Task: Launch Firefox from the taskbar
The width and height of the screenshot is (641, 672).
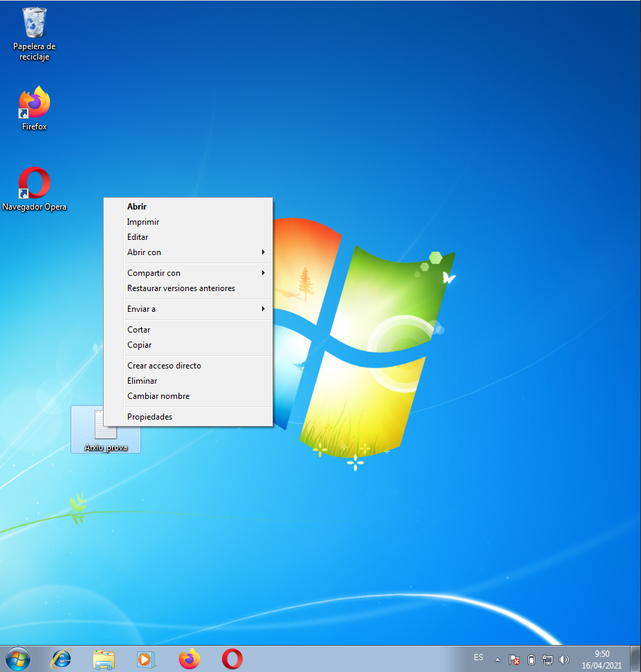Action: click(x=189, y=659)
